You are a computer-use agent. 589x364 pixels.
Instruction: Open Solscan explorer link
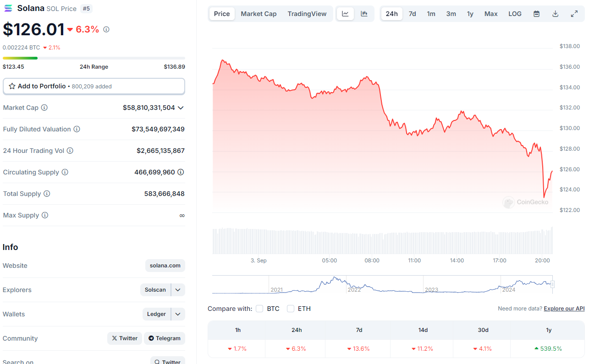pyautogui.click(x=155, y=290)
